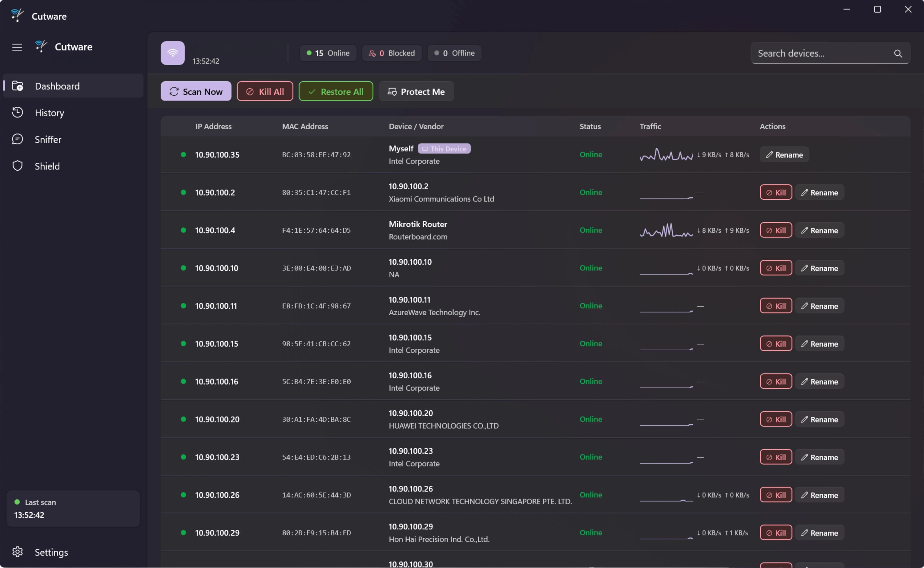The width and height of the screenshot is (924, 568).
Task: Kill device 10.90.100.15
Action: [776, 344]
